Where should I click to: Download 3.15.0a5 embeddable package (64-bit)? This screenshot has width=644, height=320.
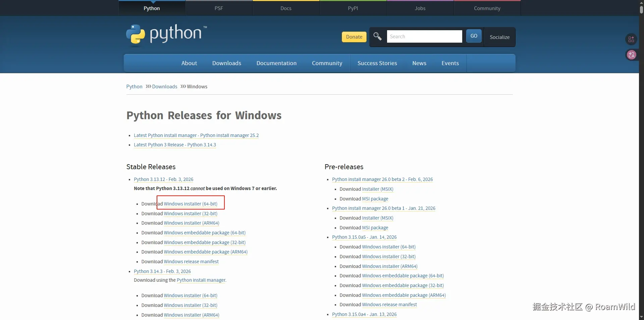tap(403, 276)
